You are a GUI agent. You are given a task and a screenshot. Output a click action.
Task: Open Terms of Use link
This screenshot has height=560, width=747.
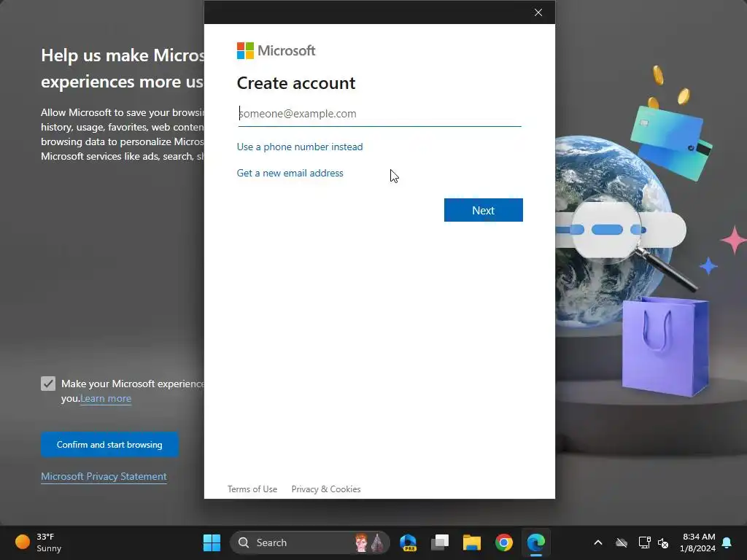tap(252, 489)
